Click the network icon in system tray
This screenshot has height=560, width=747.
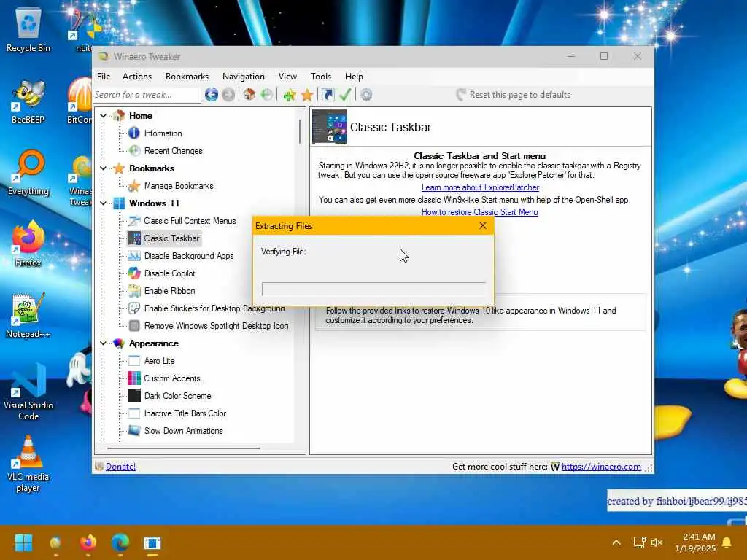coord(639,542)
